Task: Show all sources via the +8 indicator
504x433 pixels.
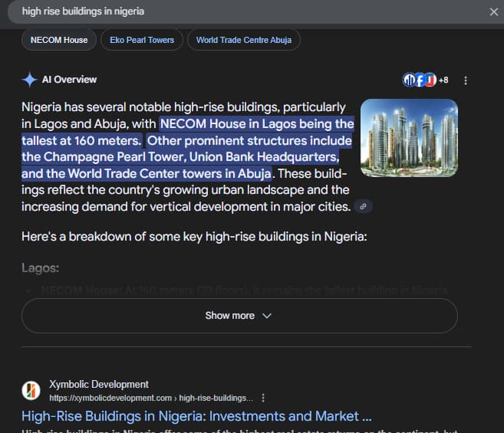Action: tap(443, 80)
